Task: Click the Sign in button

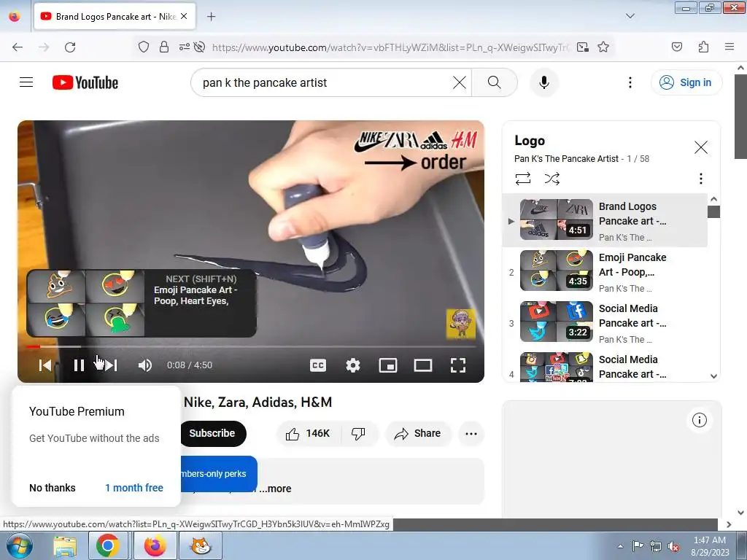Action: 686,82
